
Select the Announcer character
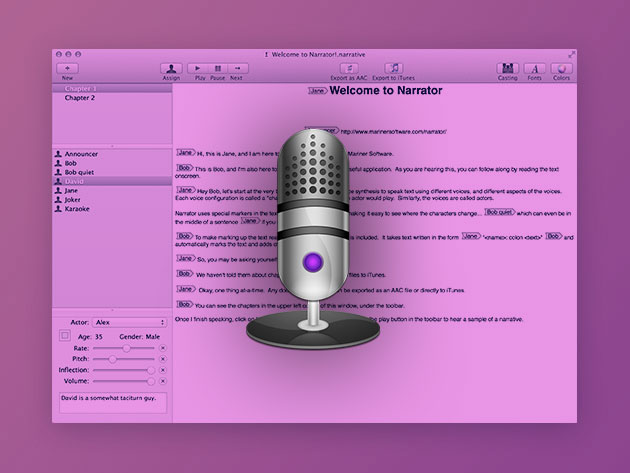pyautogui.click(x=112, y=154)
